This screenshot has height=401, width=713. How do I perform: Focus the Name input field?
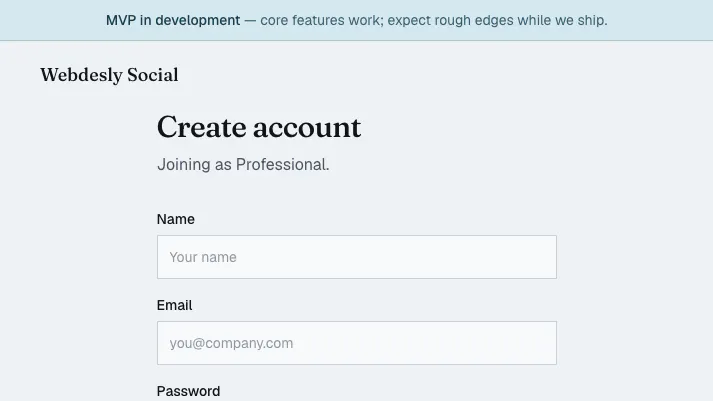click(x=356, y=257)
